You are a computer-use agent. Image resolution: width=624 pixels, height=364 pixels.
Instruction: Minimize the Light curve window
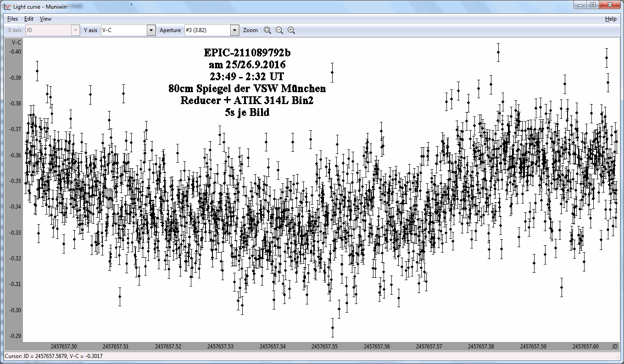[x=581, y=5]
